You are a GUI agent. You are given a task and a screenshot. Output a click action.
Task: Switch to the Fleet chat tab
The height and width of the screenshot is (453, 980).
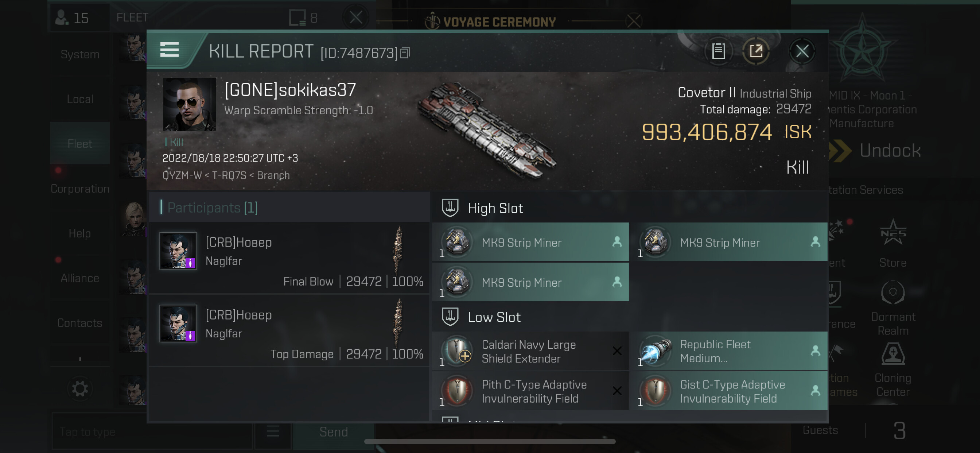79,143
